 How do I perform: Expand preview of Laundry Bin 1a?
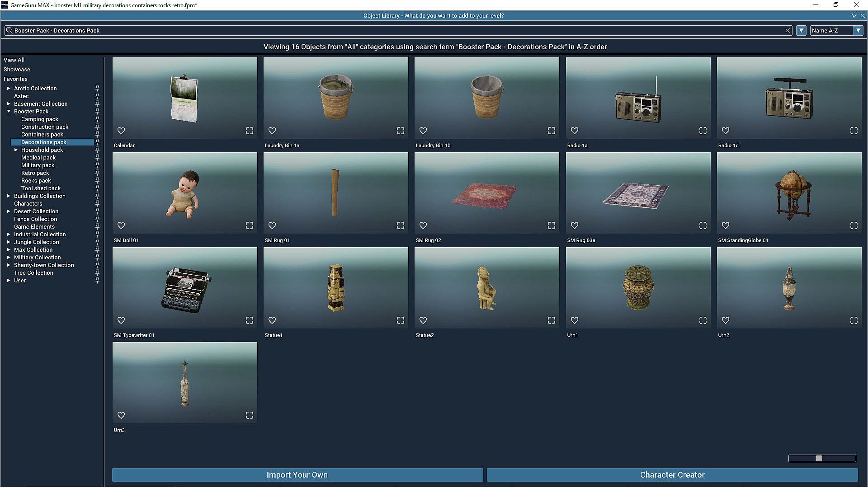(x=401, y=131)
